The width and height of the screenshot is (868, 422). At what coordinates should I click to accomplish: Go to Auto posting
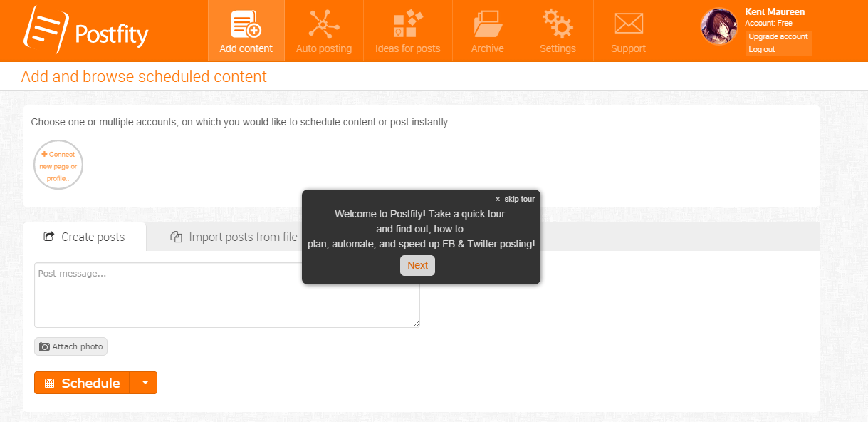(324, 31)
